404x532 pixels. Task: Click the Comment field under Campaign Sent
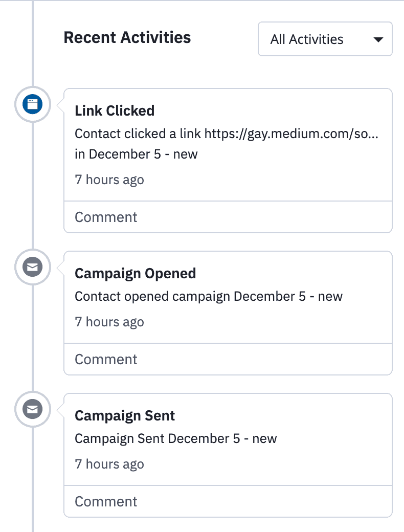[x=228, y=501]
